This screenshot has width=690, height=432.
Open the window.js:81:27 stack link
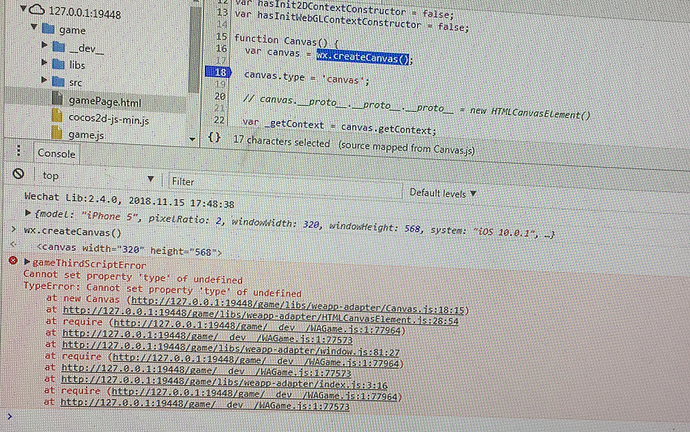pos(231,348)
